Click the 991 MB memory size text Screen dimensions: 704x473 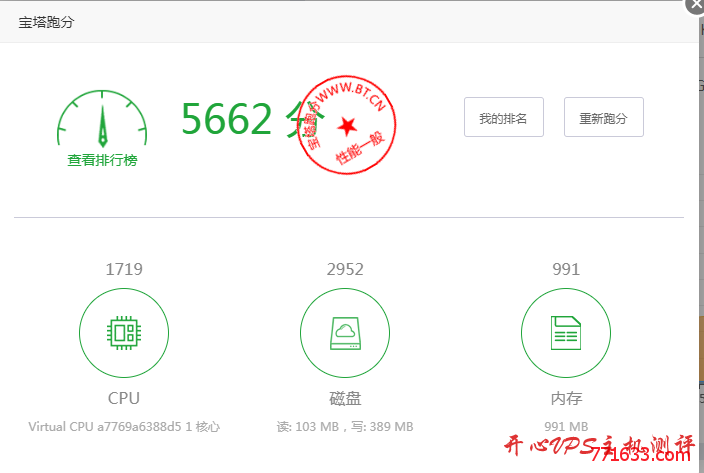566,426
